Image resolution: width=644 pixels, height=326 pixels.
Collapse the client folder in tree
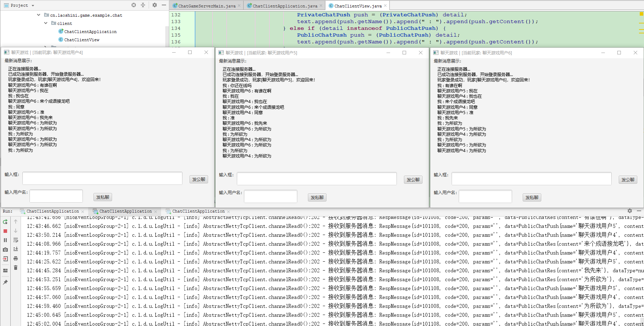46,23
